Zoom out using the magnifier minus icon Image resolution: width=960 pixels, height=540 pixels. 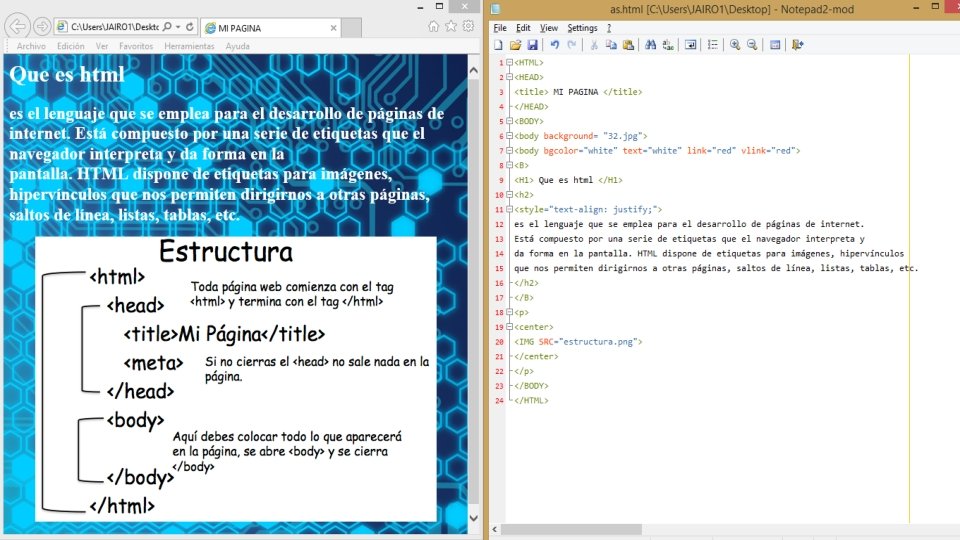752,45
